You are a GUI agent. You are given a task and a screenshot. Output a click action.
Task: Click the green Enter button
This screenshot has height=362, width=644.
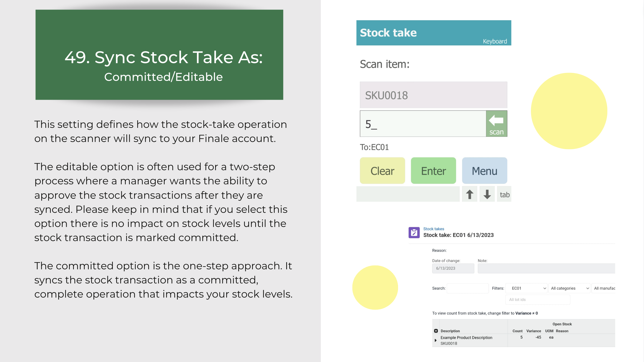[433, 171]
